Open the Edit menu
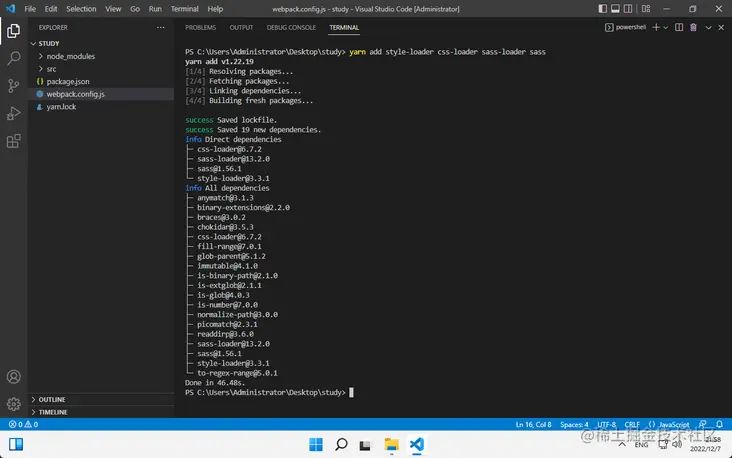The width and height of the screenshot is (732, 458). coord(51,8)
